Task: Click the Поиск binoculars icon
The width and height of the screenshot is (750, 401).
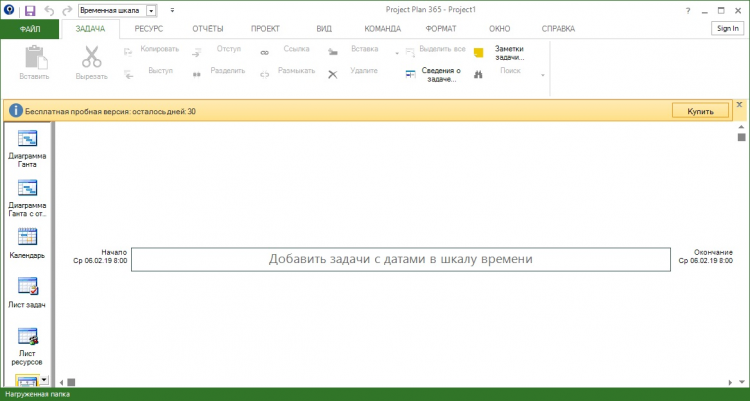Action: click(478, 74)
